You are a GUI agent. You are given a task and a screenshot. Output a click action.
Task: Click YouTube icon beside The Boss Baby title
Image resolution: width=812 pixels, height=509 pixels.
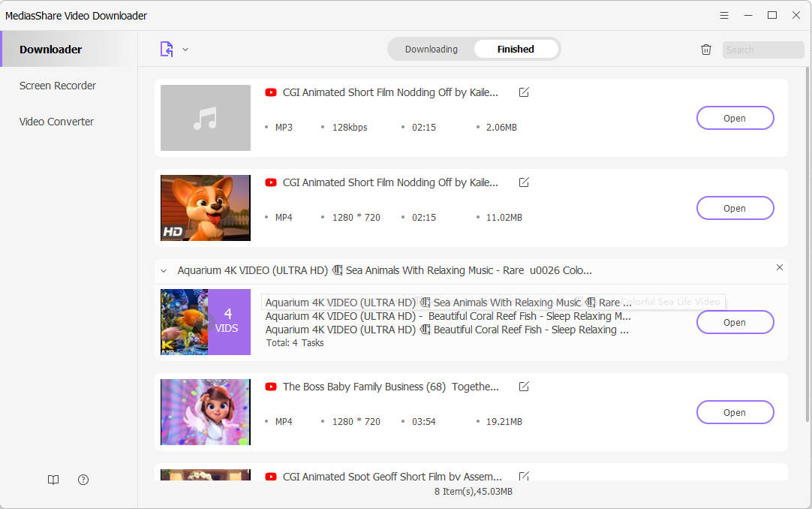click(x=270, y=387)
